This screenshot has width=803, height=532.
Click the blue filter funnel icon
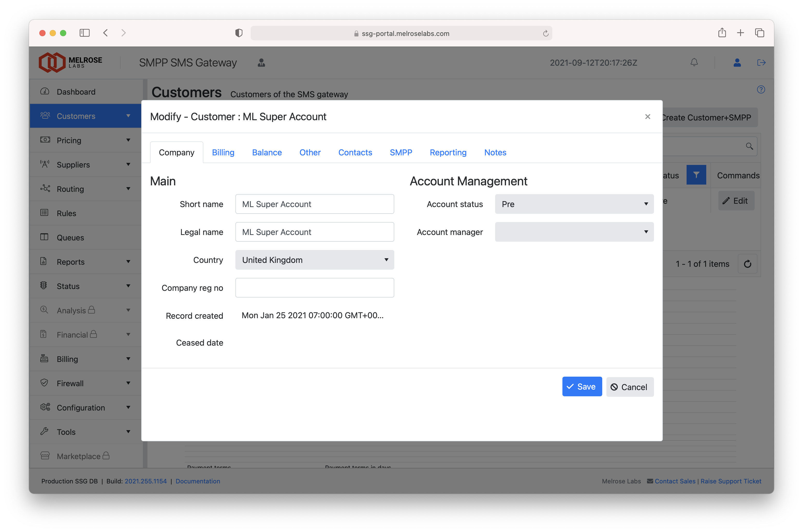696,175
